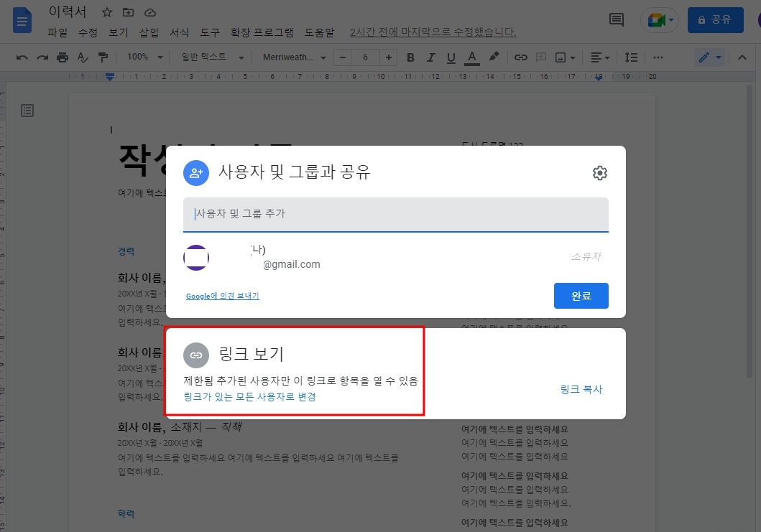Open the 수정 menu
The height and width of the screenshot is (532, 761).
coord(88,32)
